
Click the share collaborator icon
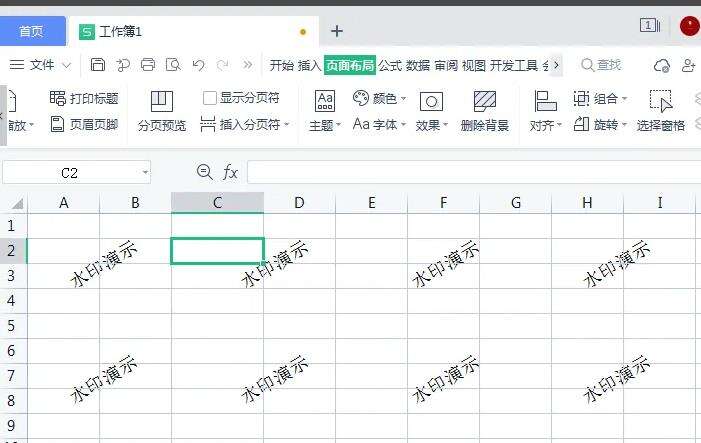click(688, 65)
